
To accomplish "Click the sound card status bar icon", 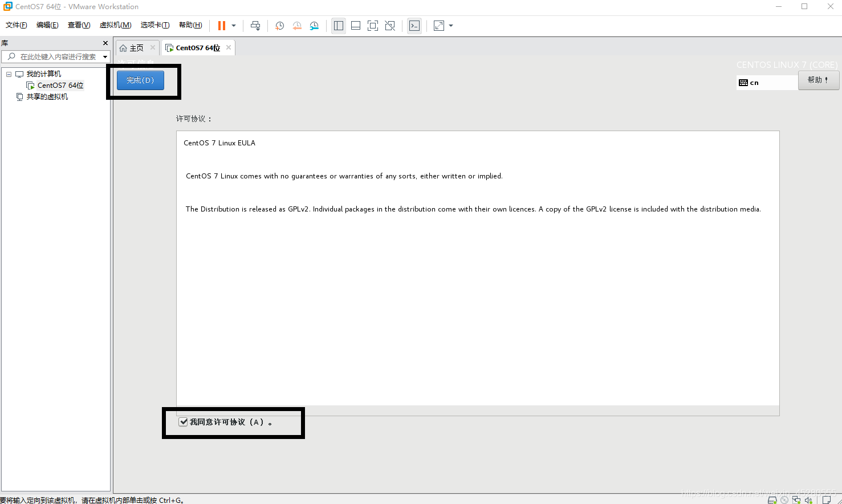I will [808, 500].
